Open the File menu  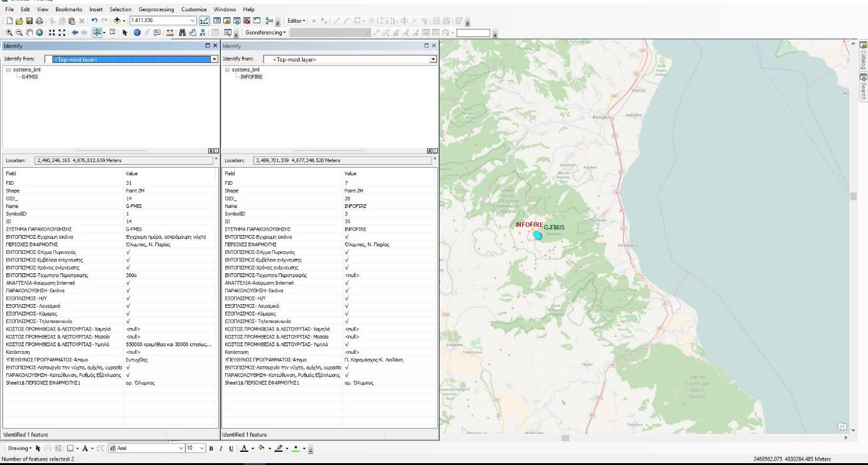[x=9, y=9]
